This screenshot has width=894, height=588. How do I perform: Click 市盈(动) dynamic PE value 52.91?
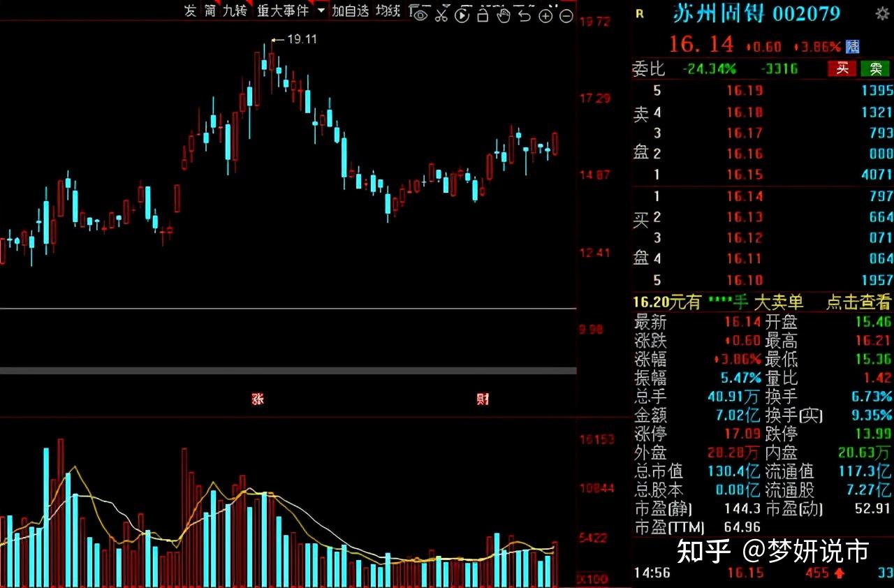(873, 509)
